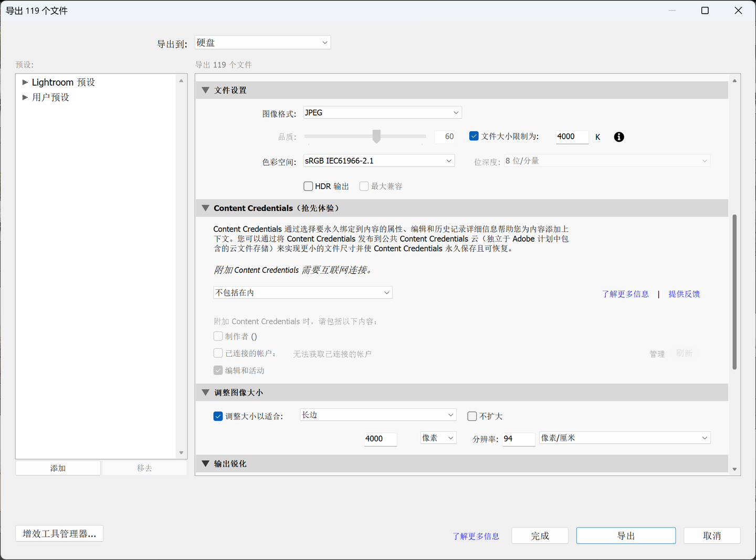756x560 pixels.
Task: Expand the 用户预设 tree item
Action: tap(25, 97)
